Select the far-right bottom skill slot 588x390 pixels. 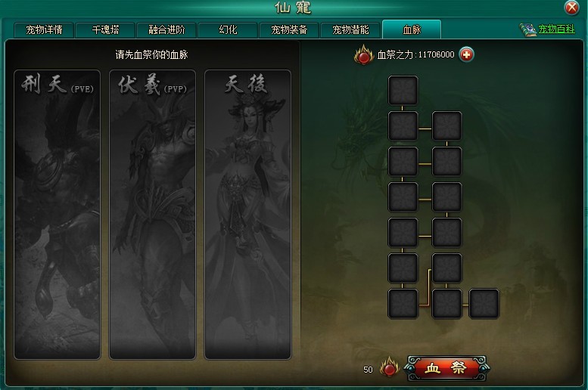click(484, 303)
